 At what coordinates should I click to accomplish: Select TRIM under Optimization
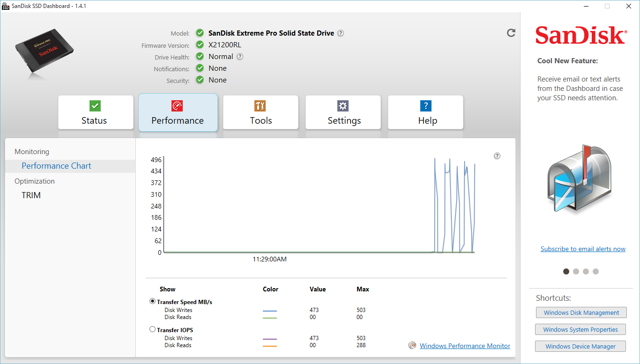[x=31, y=195]
